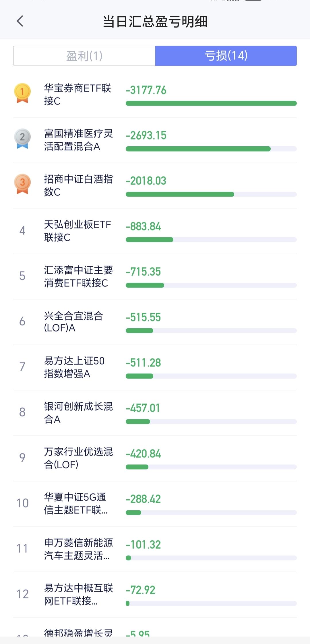Viewport: 310px width, 644px height.
Task: Tap the silver rank 2 medal
Action: [x=22, y=138]
